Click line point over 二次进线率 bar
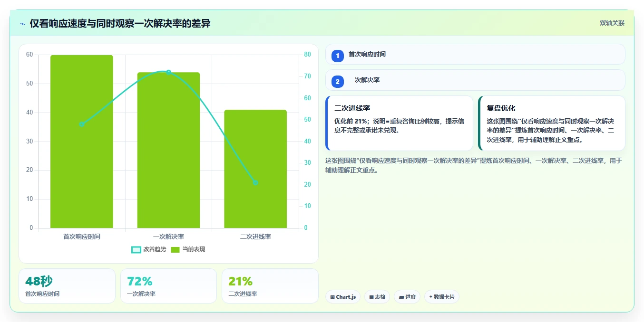644x322 pixels. (255, 183)
